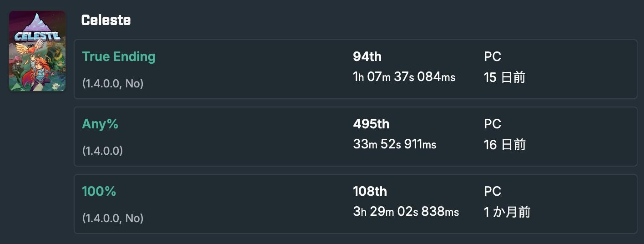644x244 pixels.
Task: Open the True Ending category run
Action: (x=119, y=56)
